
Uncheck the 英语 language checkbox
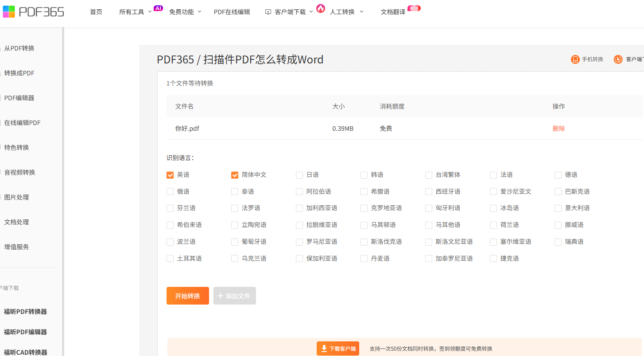coord(170,175)
